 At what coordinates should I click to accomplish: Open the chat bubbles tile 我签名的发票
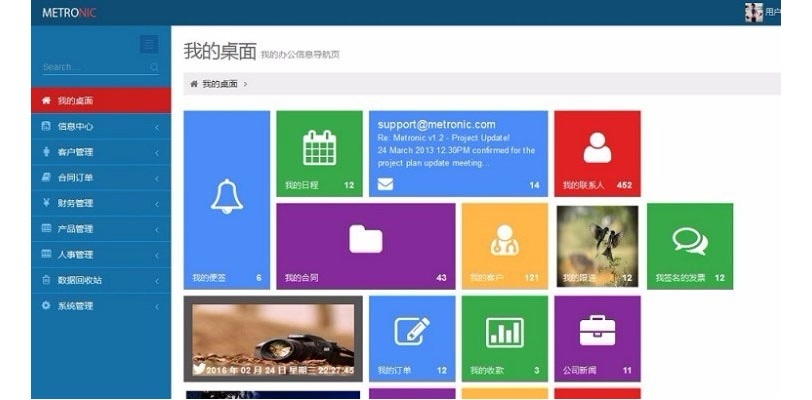[x=689, y=240]
